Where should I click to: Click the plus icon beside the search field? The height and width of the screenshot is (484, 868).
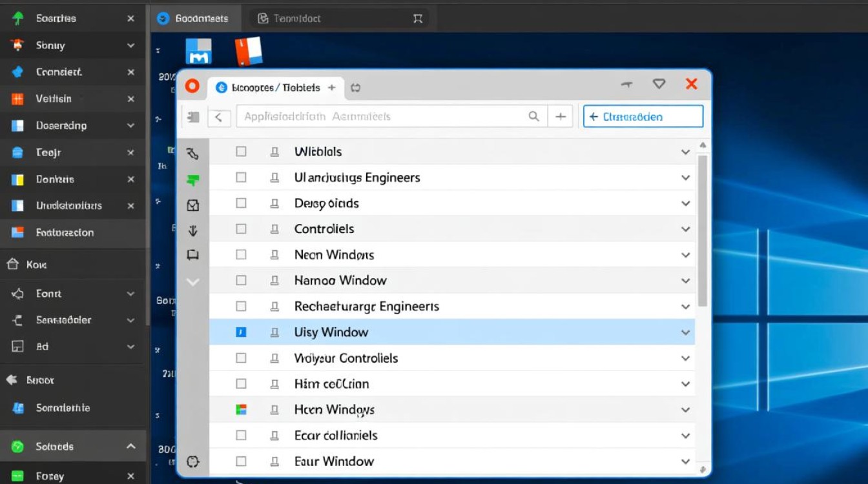pyautogui.click(x=560, y=117)
